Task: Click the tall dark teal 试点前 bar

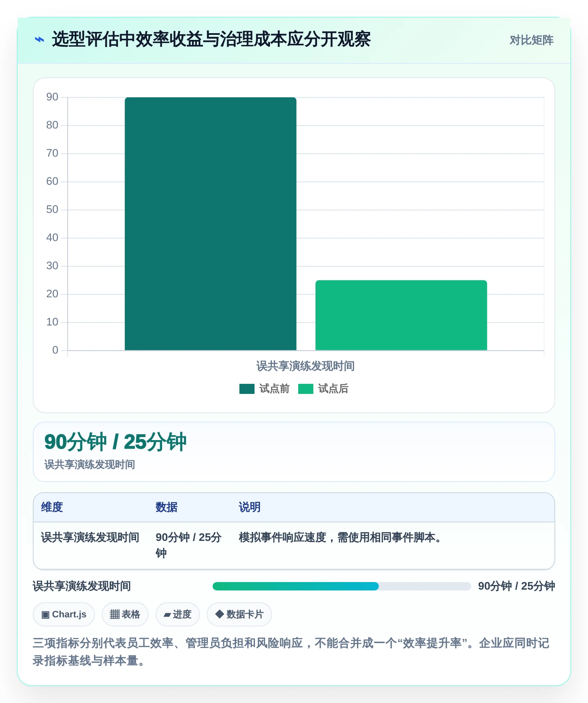Action: 210,224
